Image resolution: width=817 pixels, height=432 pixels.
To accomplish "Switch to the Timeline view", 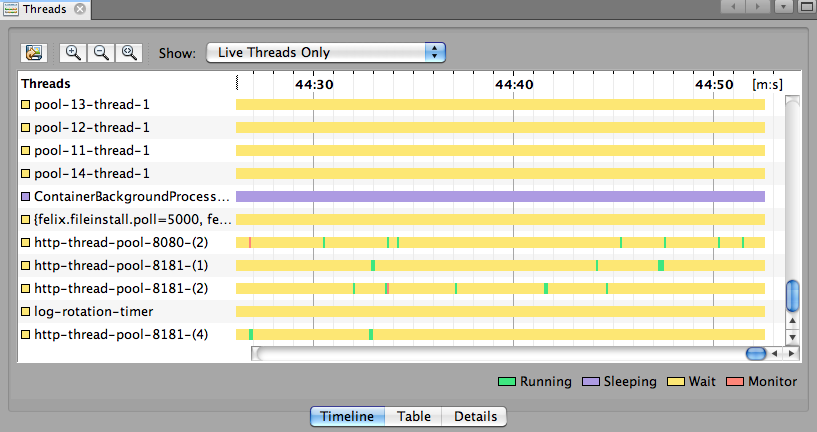I will pos(347,417).
